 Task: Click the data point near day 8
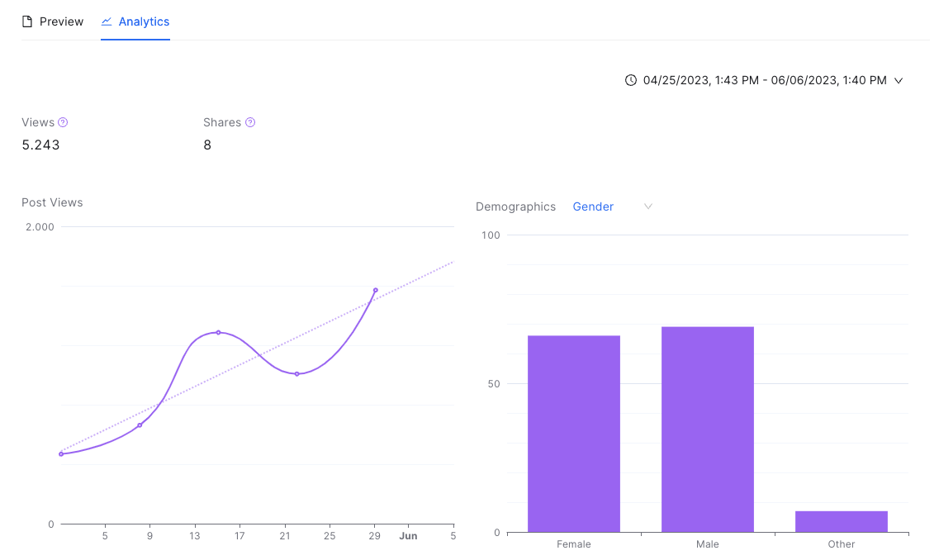[x=140, y=425]
